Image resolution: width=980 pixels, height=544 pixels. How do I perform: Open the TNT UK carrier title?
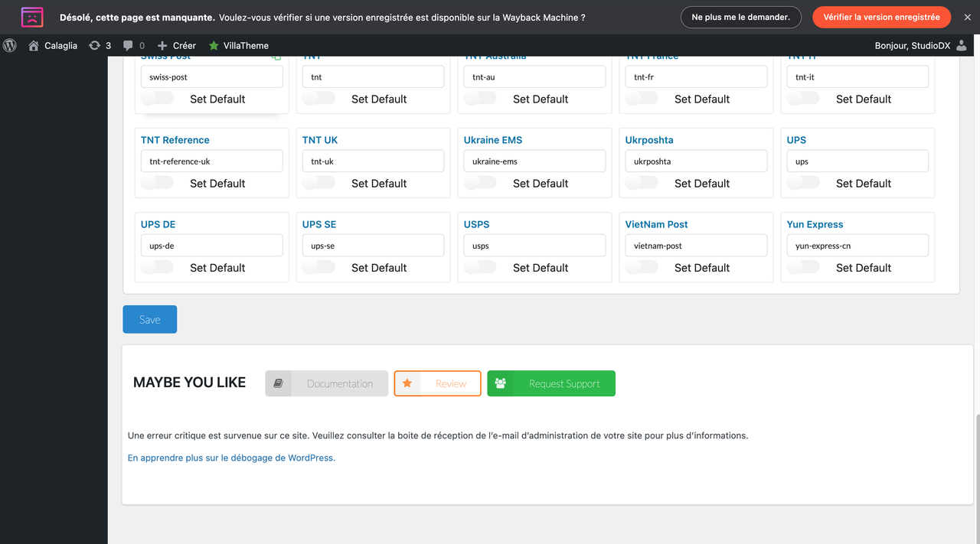click(x=320, y=140)
